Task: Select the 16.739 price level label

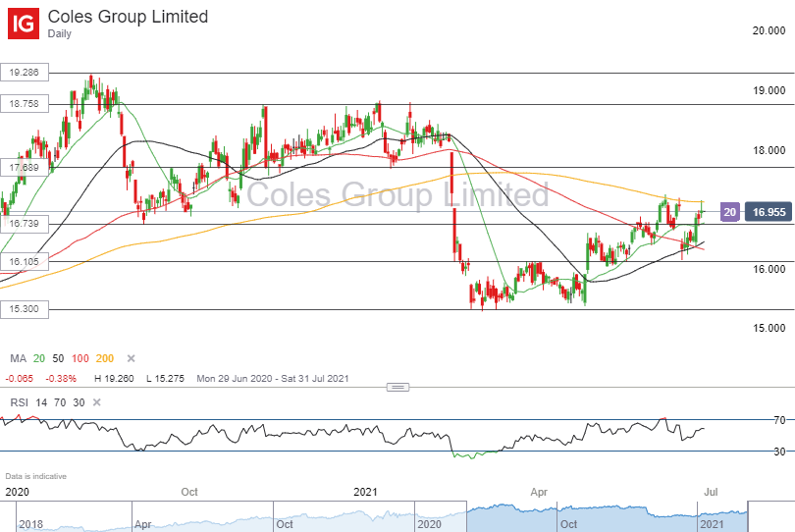Action: point(25,223)
